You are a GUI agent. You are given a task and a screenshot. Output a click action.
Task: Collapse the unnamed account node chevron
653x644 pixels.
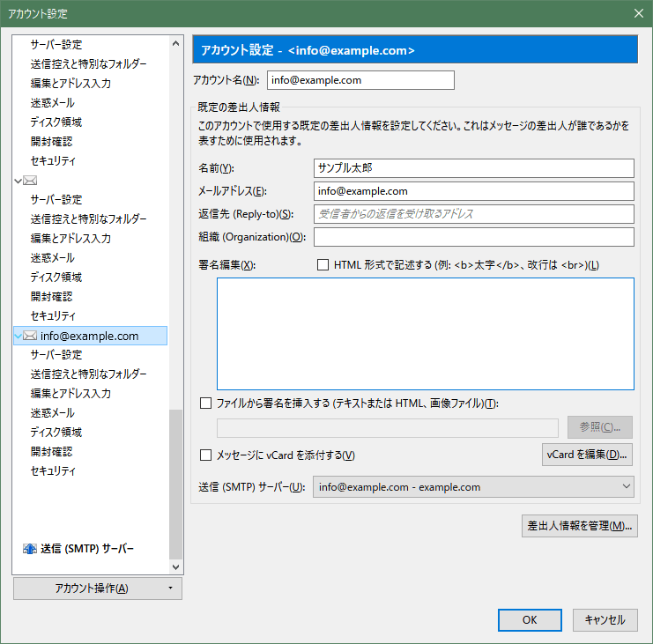coord(19,181)
